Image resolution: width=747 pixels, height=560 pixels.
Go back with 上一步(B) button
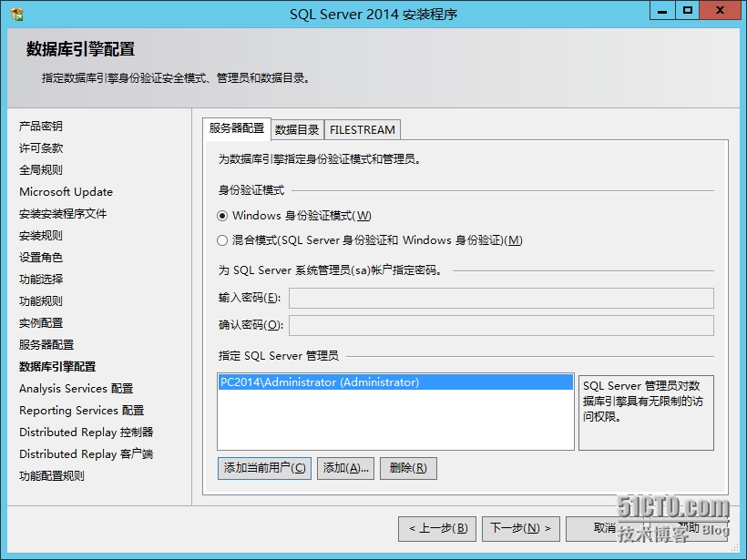437,528
